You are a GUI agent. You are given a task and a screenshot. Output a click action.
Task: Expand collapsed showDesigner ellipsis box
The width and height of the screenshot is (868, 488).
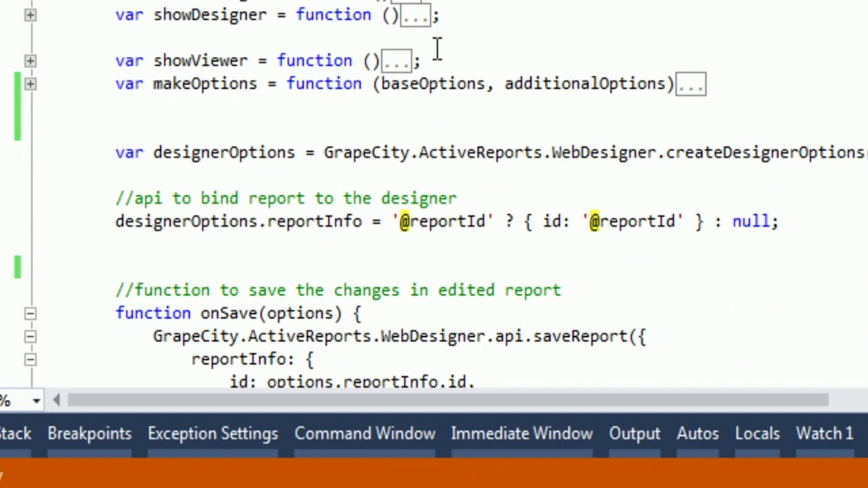click(415, 16)
